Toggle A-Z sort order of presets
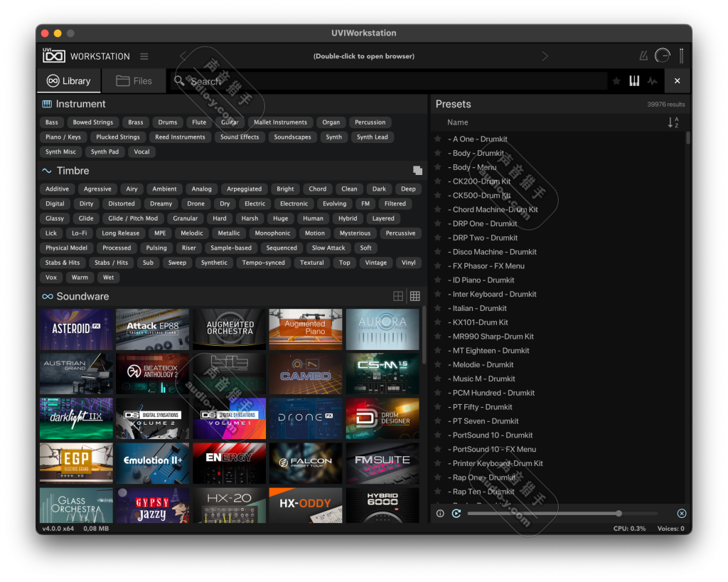The image size is (728, 582). [x=673, y=122]
